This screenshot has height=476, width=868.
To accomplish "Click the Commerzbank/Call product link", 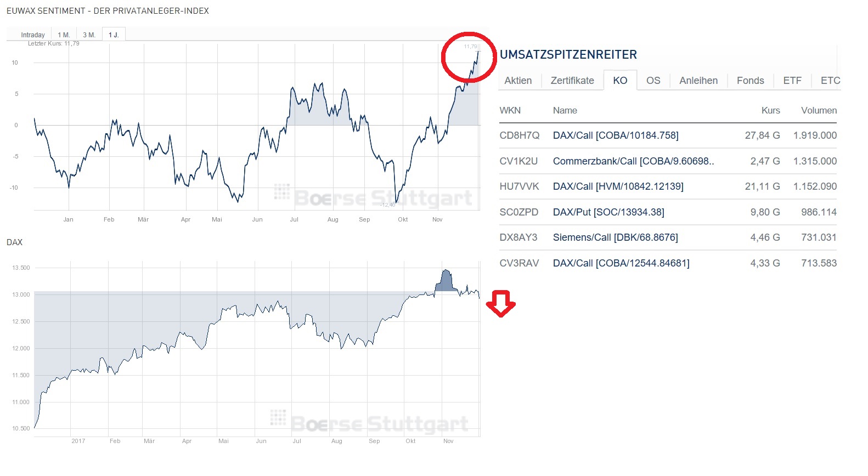I will coord(633,161).
